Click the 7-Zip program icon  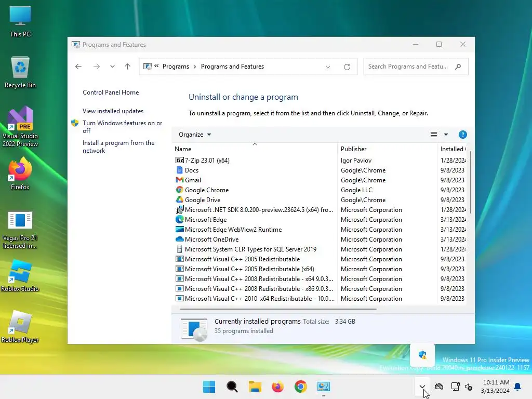[179, 160]
